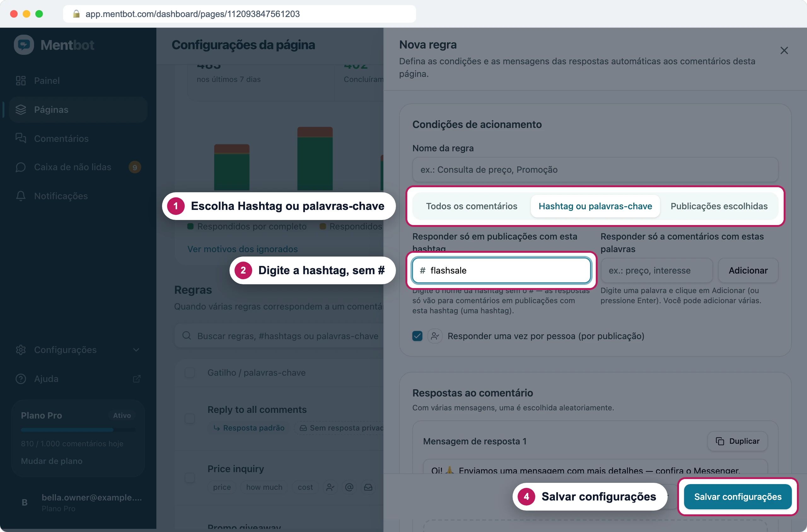Click Salvar configurações button
Screen dimensions: 807x532
[x=737, y=497]
